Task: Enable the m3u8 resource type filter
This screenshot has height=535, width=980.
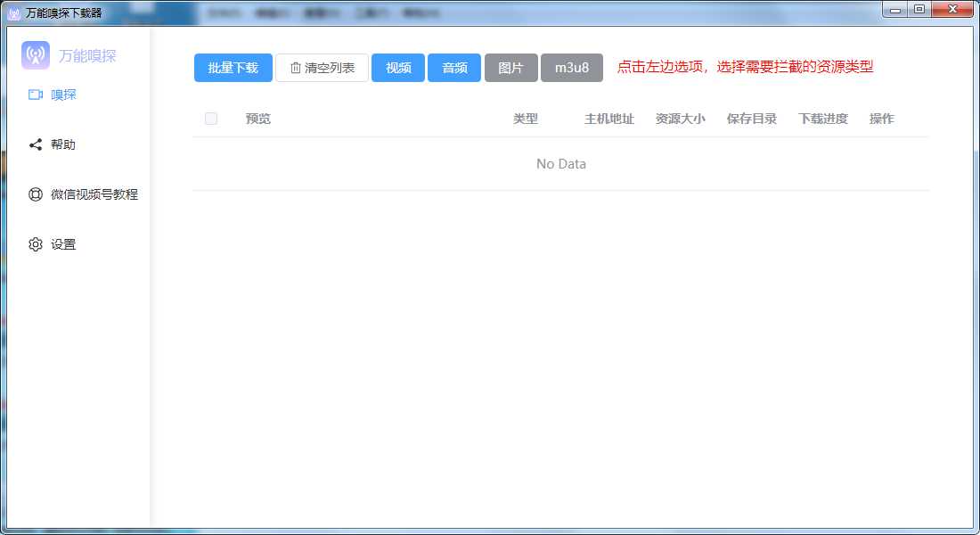Action: 572,68
